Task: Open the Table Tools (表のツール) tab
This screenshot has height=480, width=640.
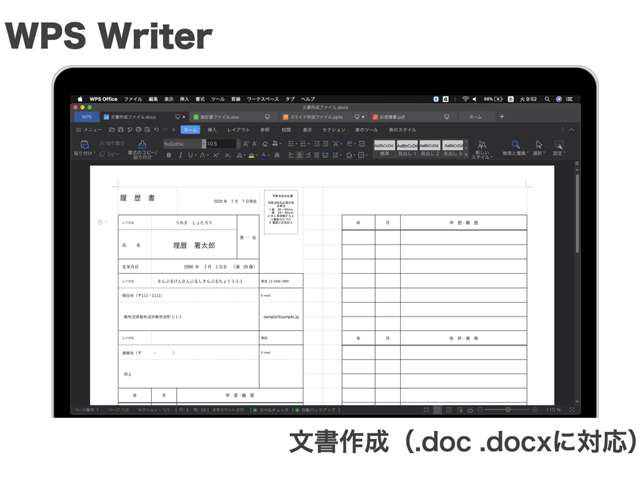Action: point(366,130)
